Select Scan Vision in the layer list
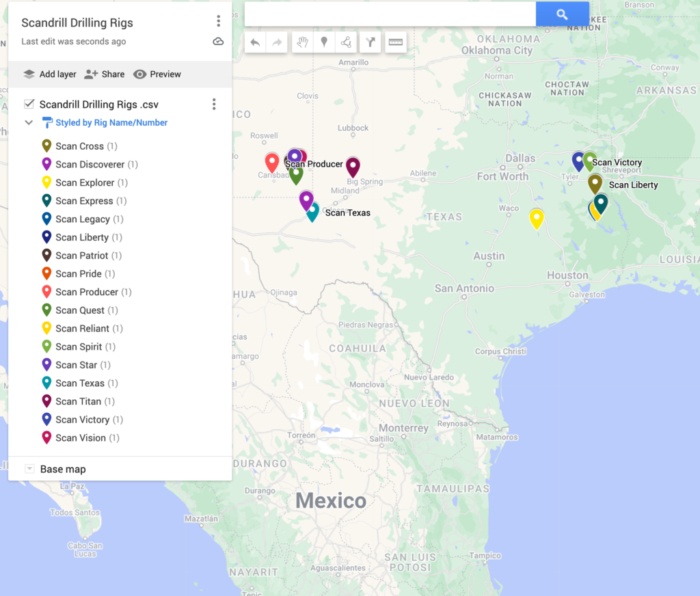 pyautogui.click(x=81, y=438)
